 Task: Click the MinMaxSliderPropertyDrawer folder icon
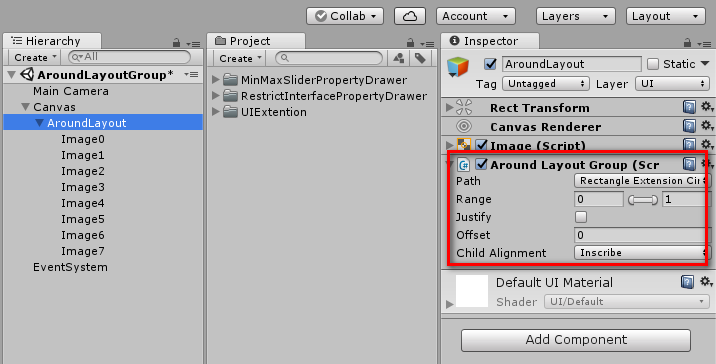click(231, 80)
